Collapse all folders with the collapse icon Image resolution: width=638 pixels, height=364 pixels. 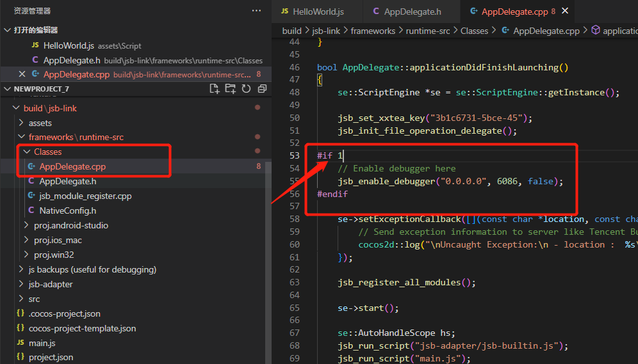(x=262, y=88)
